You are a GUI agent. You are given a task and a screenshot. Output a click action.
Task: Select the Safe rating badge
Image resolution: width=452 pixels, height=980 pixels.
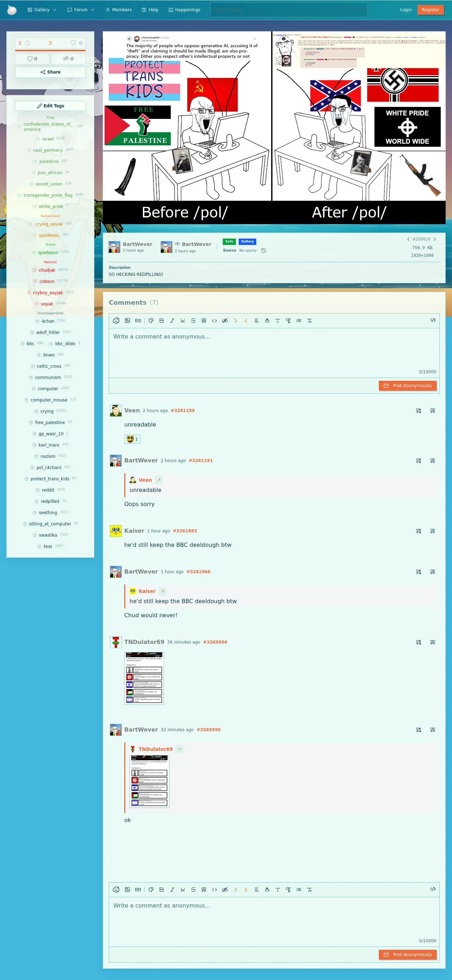(x=230, y=242)
